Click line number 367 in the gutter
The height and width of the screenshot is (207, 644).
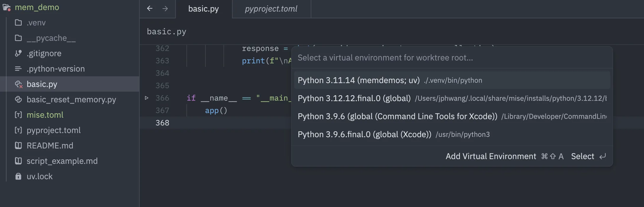click(162, 110)
